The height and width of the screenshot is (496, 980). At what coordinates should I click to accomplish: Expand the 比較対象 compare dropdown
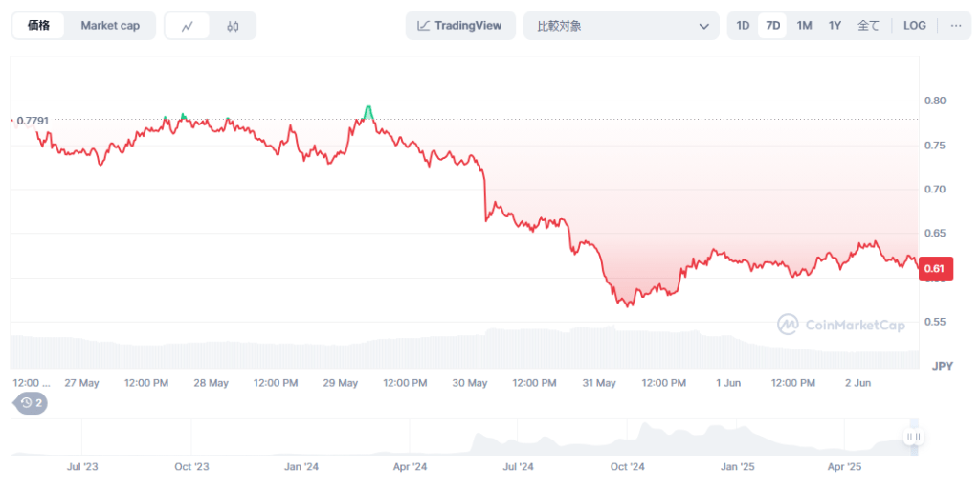[x=620, y=26]
